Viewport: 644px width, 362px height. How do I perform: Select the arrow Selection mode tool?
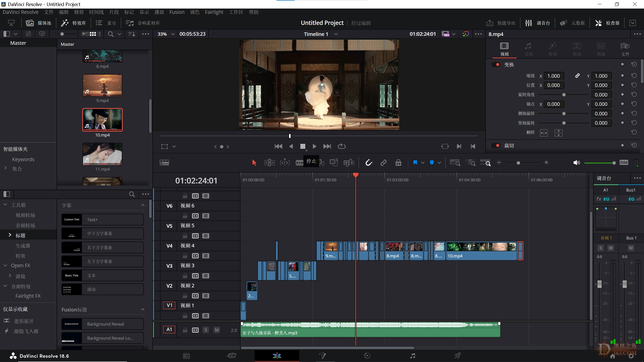click(x=254, y=163)
